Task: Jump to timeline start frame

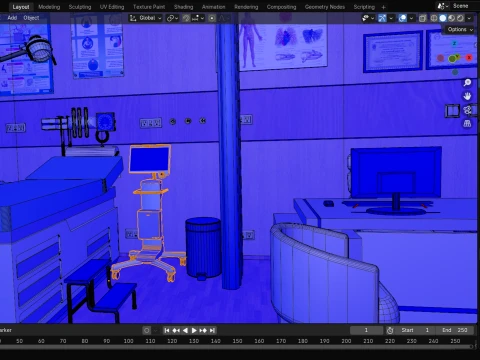Action: coord(167,330)
